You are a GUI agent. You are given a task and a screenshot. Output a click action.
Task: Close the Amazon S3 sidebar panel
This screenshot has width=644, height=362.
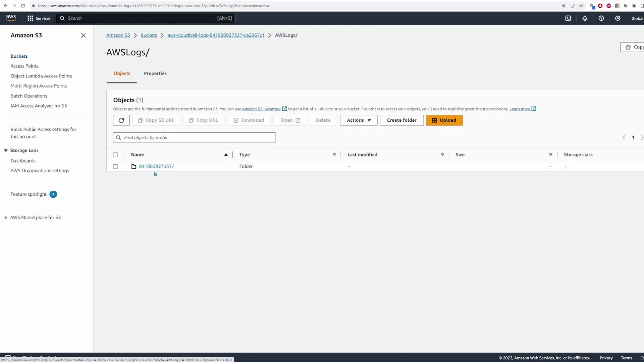(x=83, y=36)
